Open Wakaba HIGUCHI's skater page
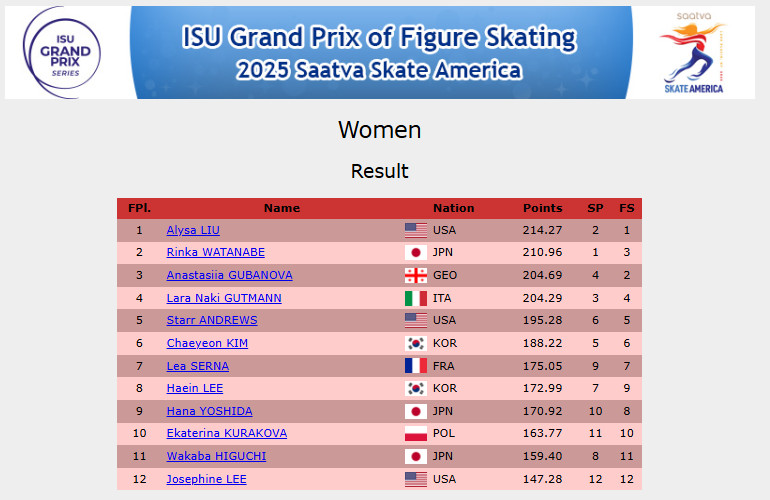This screenshot has height=500, width=770. (x=216, y=456)
